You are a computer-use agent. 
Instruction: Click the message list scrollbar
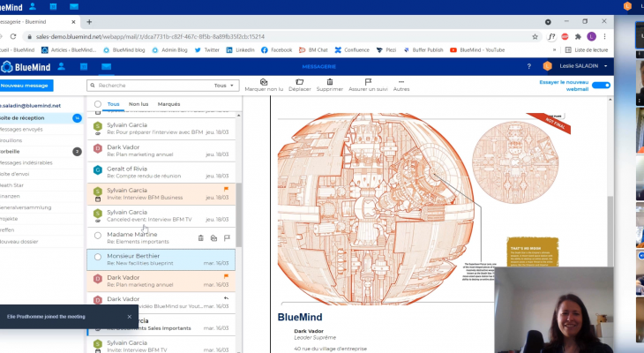[x=238, y=215]
